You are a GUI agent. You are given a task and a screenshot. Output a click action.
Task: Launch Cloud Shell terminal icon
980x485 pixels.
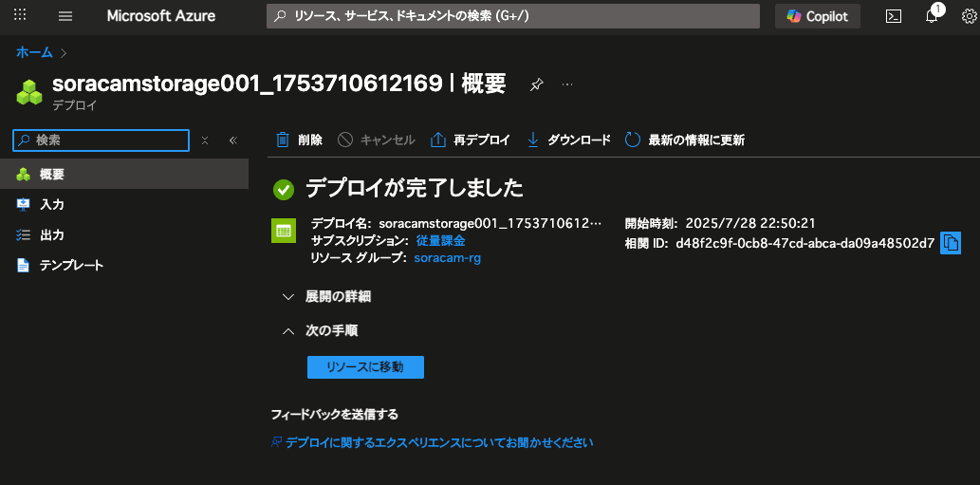point(894,17)
